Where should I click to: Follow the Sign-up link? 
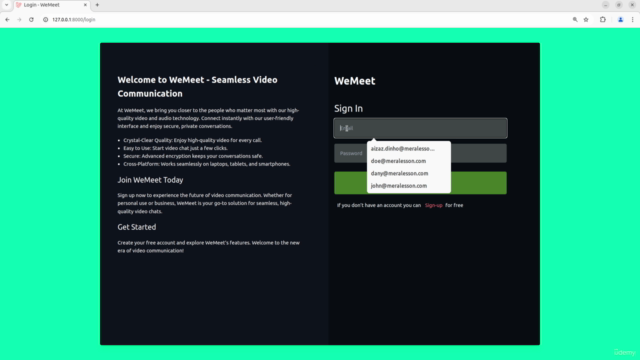point(433,205)
